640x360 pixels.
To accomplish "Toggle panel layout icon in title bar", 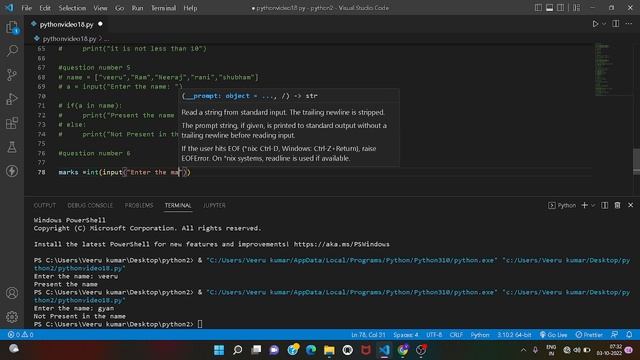I will (549, 8).
